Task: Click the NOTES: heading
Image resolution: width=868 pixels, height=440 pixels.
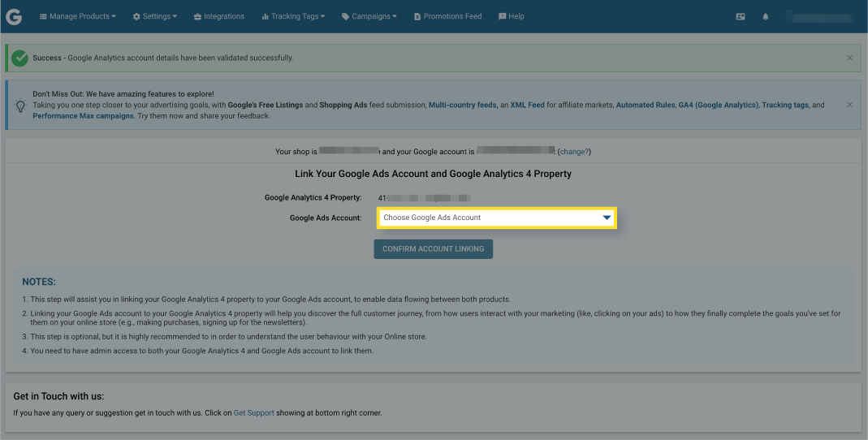Action: (39, 283)
